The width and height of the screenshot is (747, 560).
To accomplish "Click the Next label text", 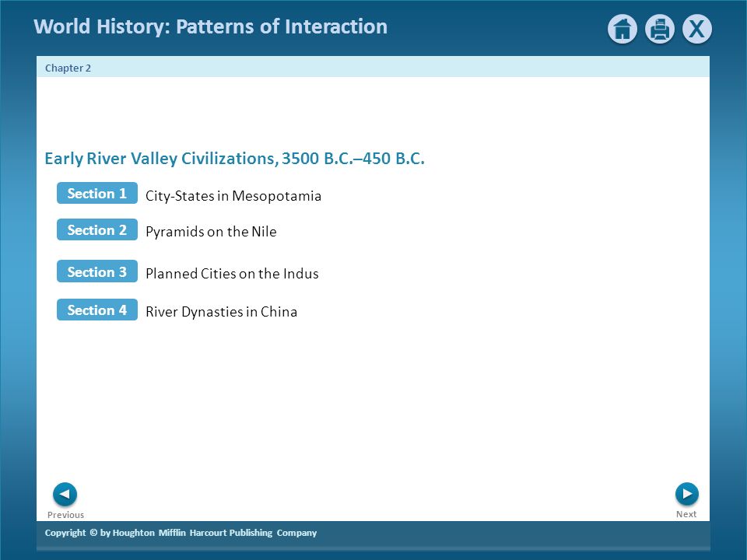I will coord(686,514).
